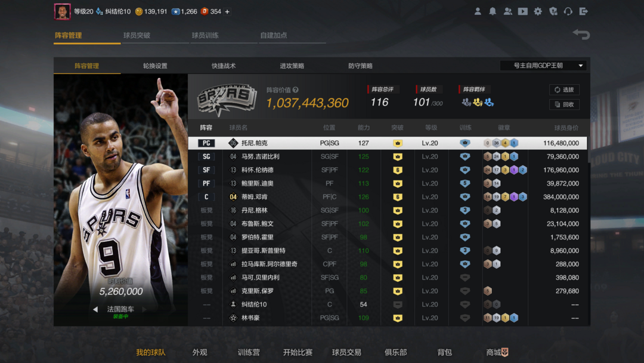Click the blue 阵容羁绊 bond icon

click(x=489, y=102)
